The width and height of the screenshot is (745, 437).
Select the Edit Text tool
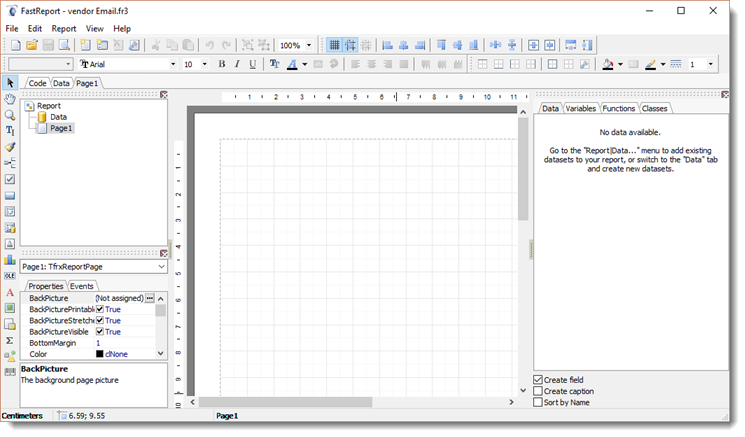[x=10, y=131]
